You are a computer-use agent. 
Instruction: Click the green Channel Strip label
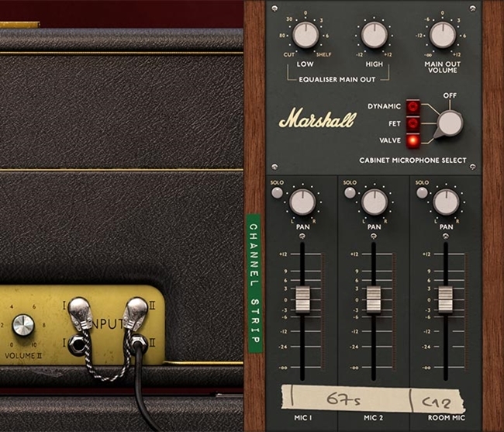click(254, 283)
